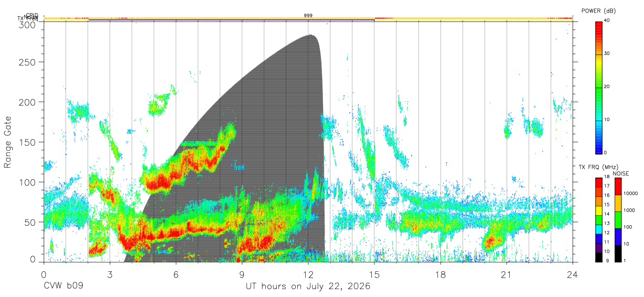Screen dimensions: 644x297
Task: Click the 12 hour tick label
Action: (x=308, y=274)
